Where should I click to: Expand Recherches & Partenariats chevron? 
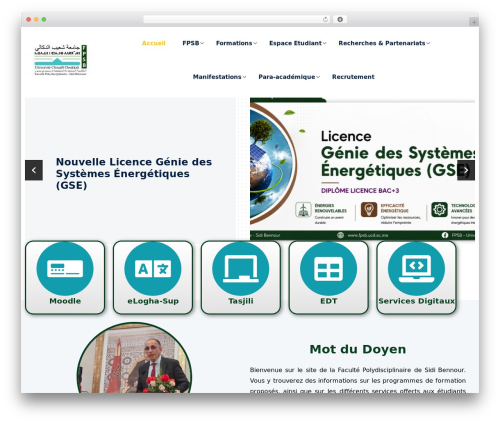coord(428,43)
